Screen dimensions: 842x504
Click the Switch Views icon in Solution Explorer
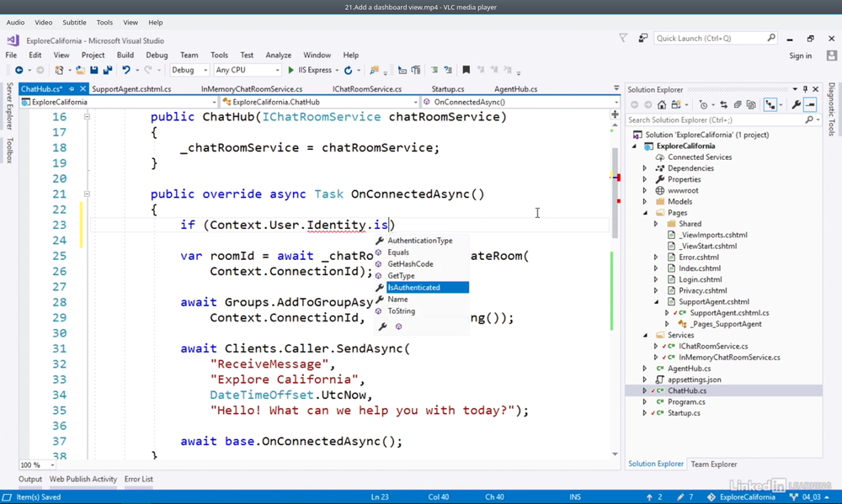click(x=676, y=105)
